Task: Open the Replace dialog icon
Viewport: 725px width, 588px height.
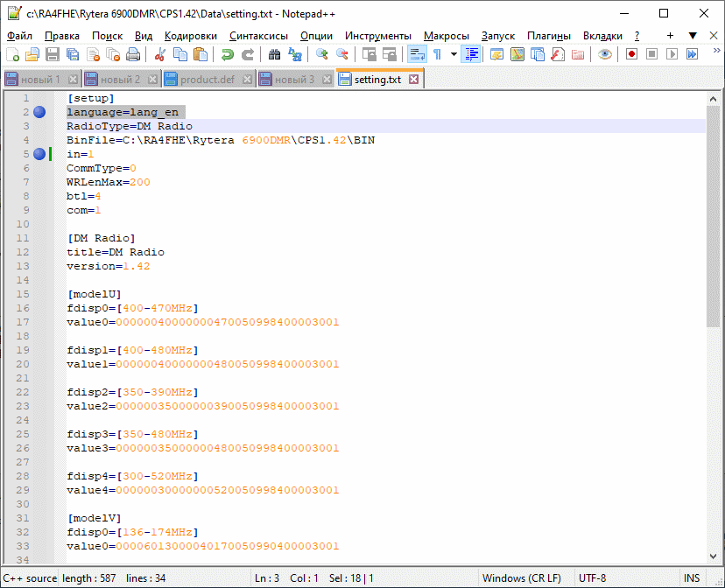Action: click(294, 54)
